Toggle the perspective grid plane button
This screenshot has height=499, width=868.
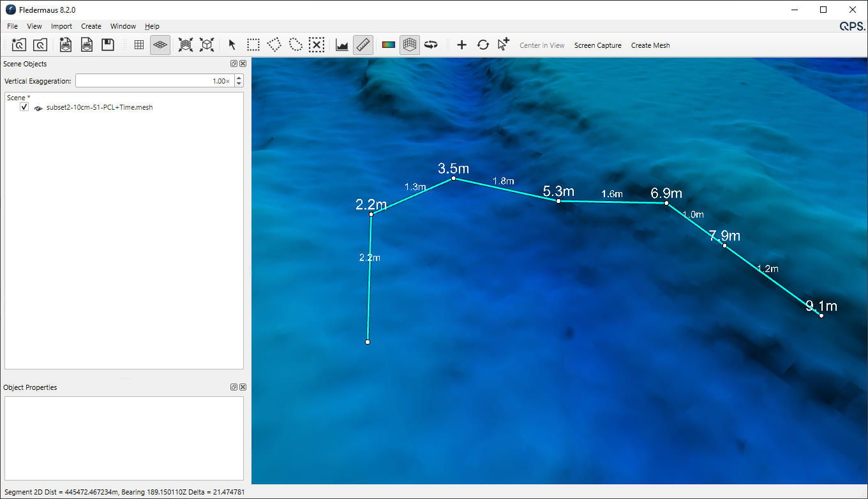pyautogui.click(x=160, y=45)
